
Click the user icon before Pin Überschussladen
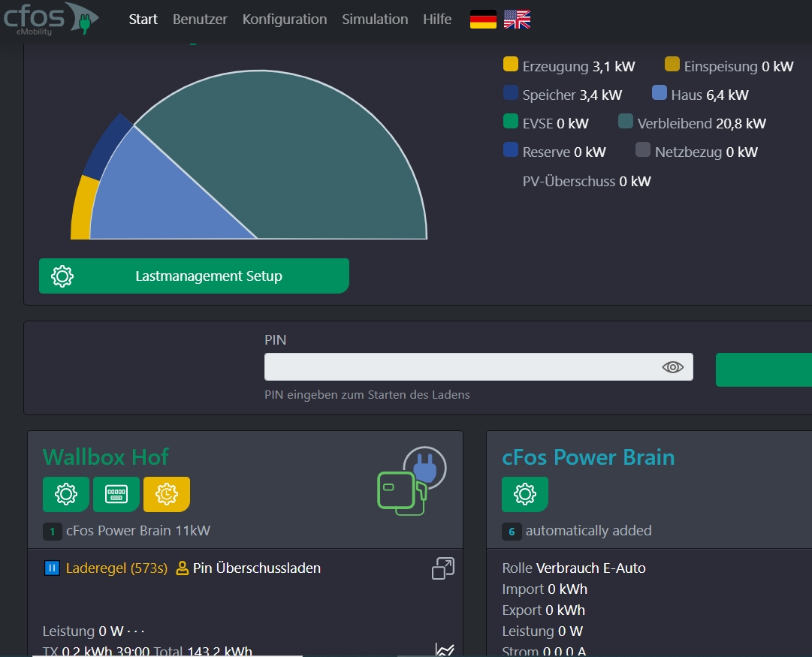click(182, 568)
